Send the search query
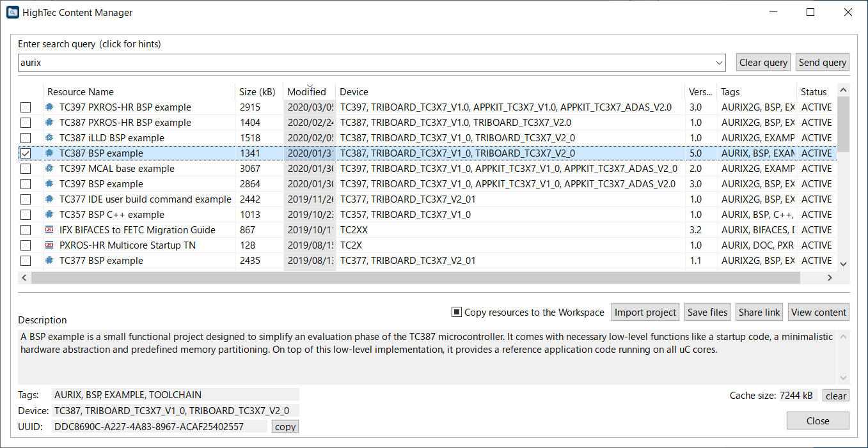The height and width of the screenshot is (448, 868). 822,63
